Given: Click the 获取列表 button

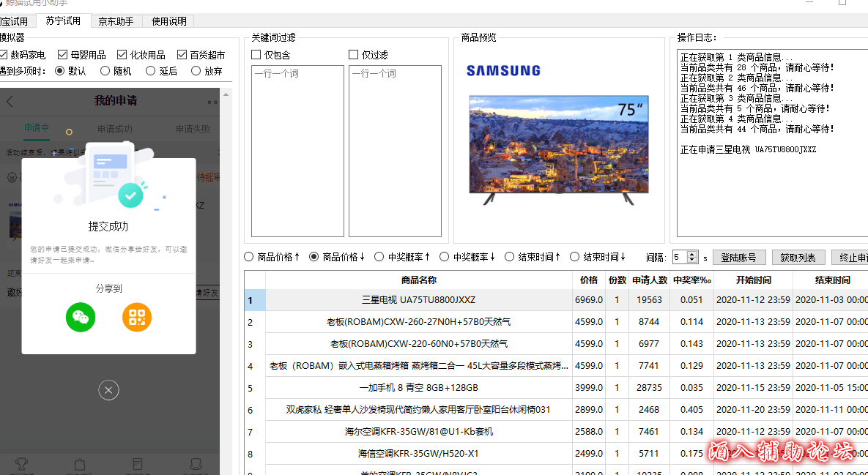Looking at the screenshot, I should click(798, 257).
